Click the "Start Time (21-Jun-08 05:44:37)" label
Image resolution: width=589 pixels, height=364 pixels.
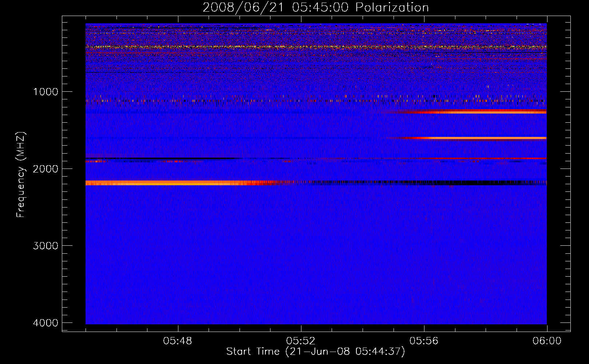pyautogui.click(x=316, y=352)
